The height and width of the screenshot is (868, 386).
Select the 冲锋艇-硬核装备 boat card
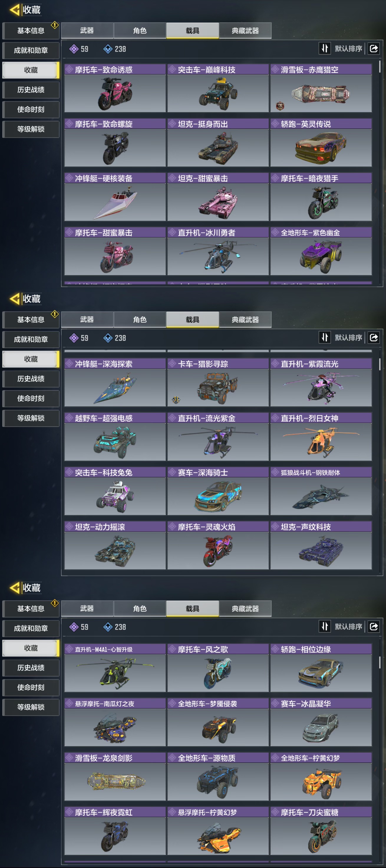pos(115,197)
